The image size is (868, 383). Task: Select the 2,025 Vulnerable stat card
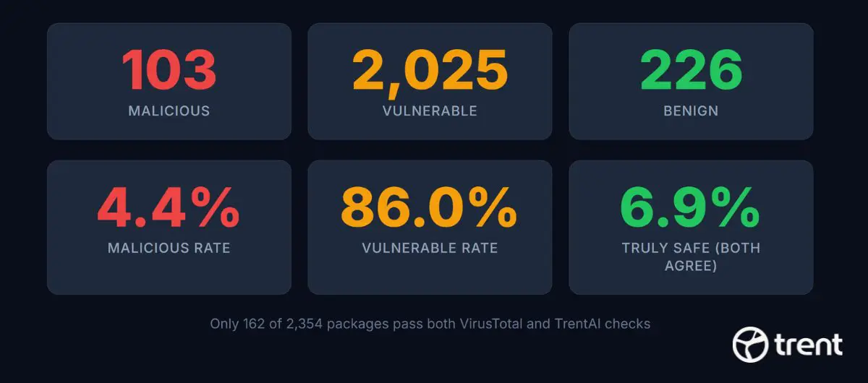430,82
